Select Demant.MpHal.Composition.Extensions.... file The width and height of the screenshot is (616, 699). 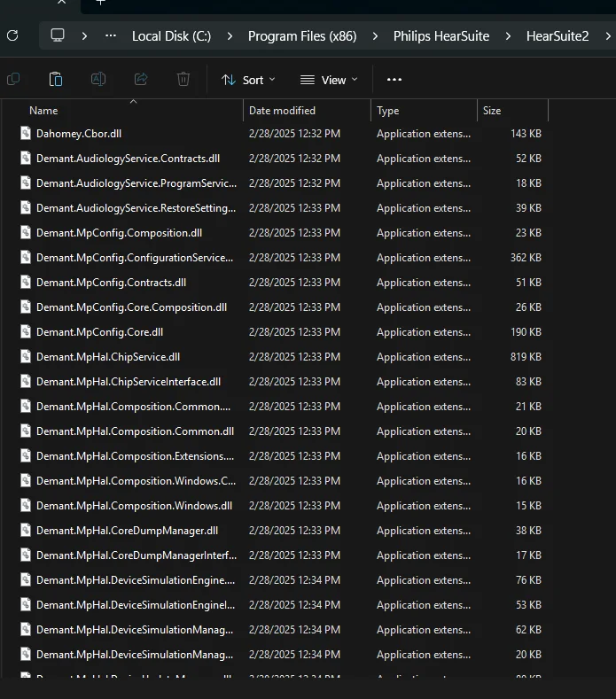point(135,456)
